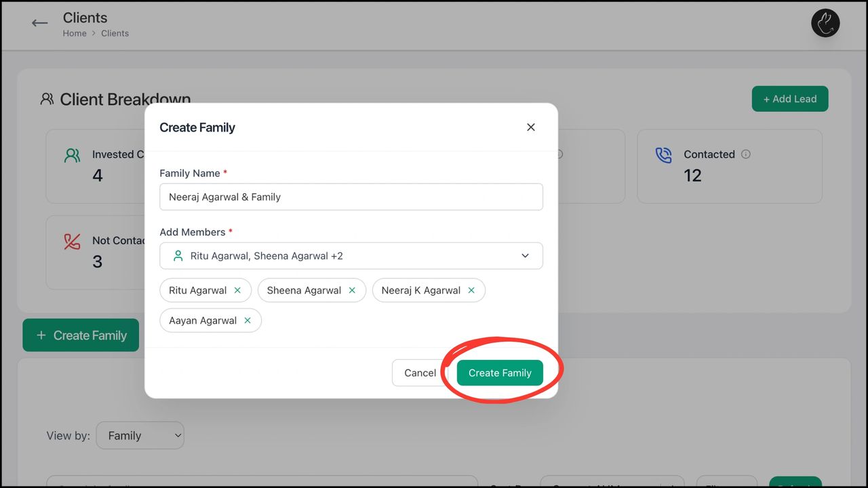Click the Not Contacted icon
The image size is (868, 488).
[x=72, y=241]
